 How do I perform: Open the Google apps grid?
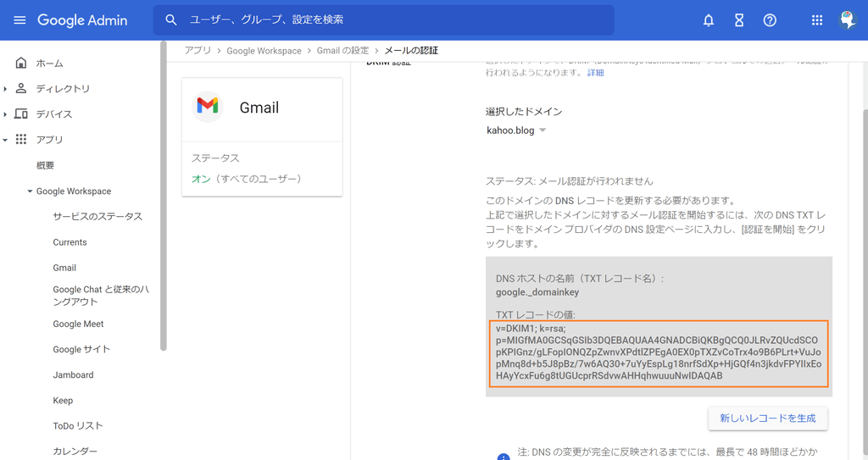tap(817, 20)
